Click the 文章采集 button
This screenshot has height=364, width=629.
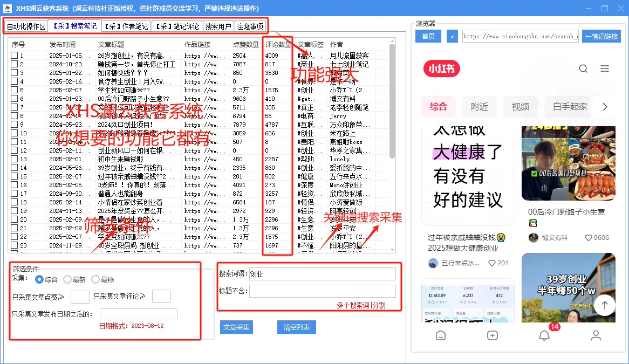tap(236, 327)
